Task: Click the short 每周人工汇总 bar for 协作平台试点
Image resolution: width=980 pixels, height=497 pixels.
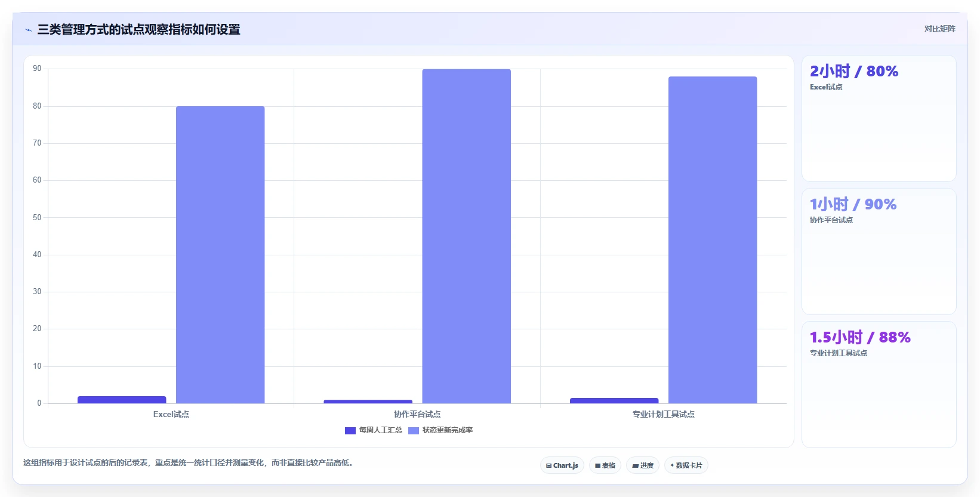Action: 368,402
